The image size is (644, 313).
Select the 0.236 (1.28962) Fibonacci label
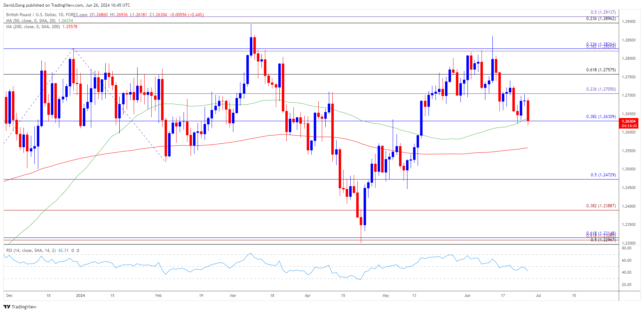point(601,19)
